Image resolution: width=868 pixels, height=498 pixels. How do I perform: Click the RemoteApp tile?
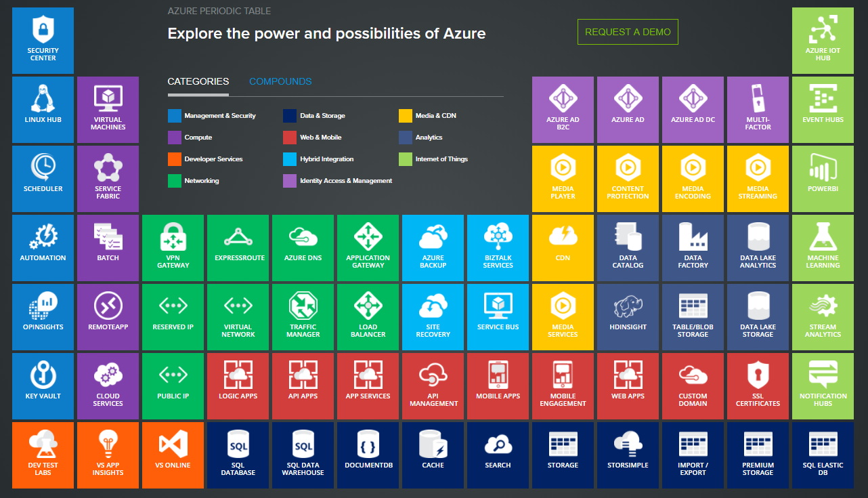click(108, 316)
